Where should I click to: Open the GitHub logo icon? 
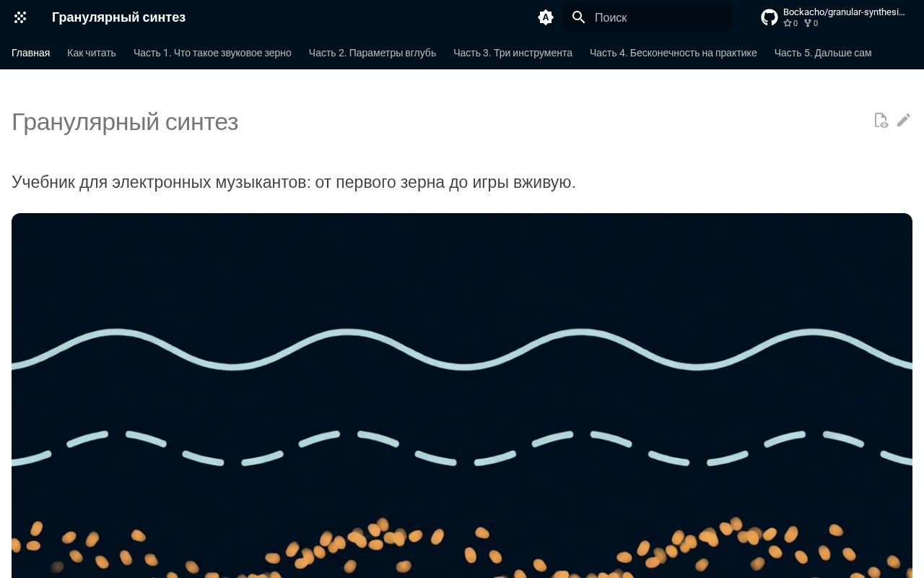pos(770,17)
